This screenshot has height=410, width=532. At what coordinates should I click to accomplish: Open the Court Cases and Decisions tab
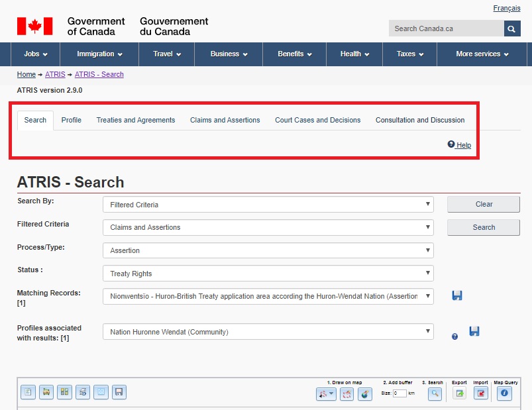coord(317,120)
